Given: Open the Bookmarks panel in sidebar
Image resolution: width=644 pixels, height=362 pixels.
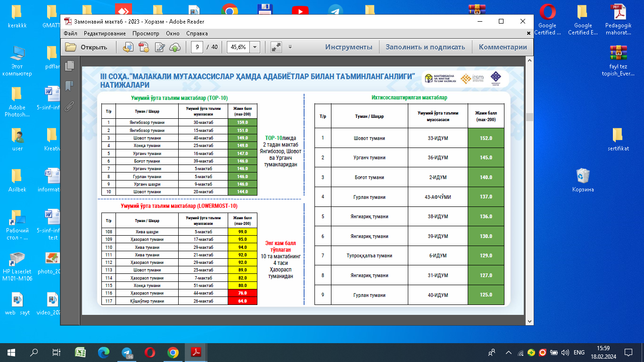Looking at the screenshot, I should click(70, 86).
